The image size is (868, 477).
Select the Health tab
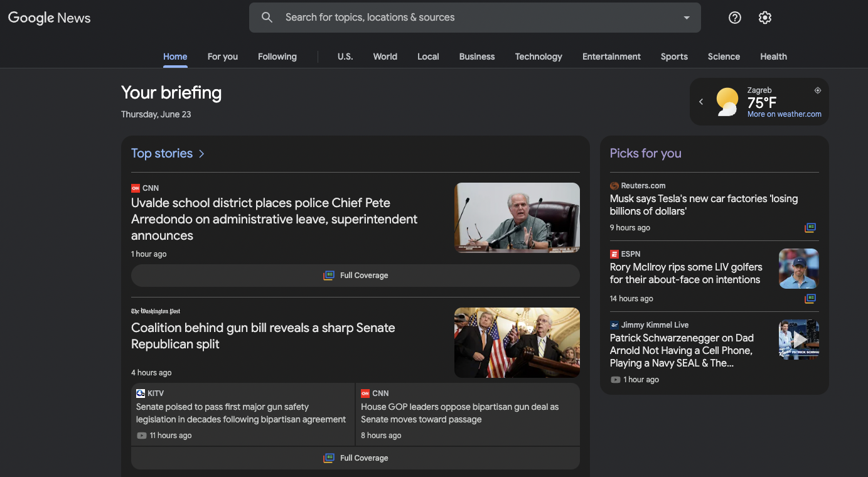click(773, 56)
